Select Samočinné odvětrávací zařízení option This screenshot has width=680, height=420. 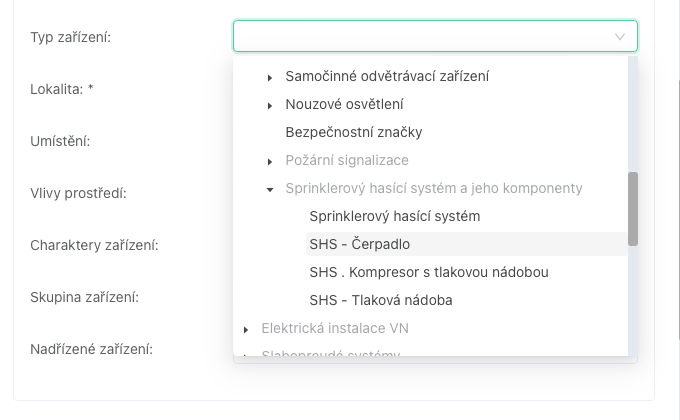(387, 76)
